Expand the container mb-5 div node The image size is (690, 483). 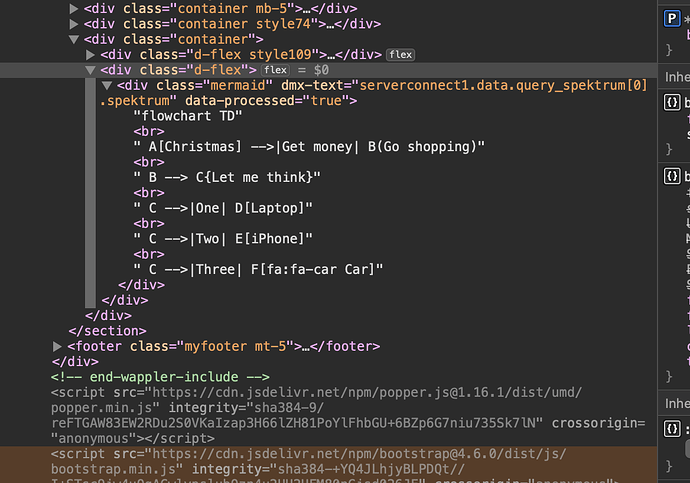(73, 8)
